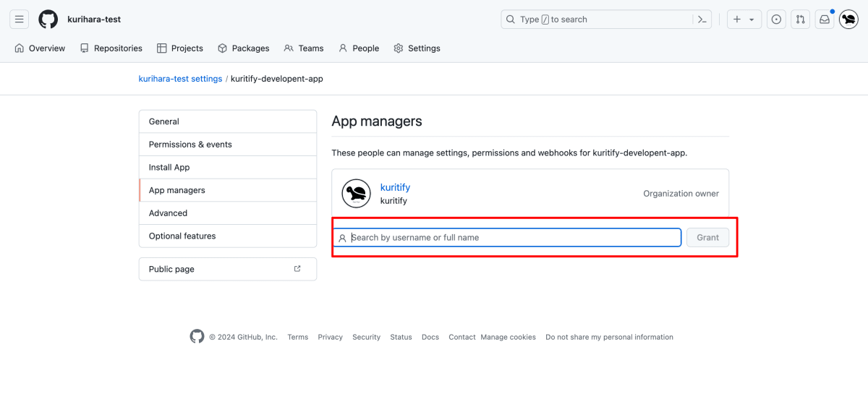
Task: Expand the create new dropdown arrow
Action: 752,20
